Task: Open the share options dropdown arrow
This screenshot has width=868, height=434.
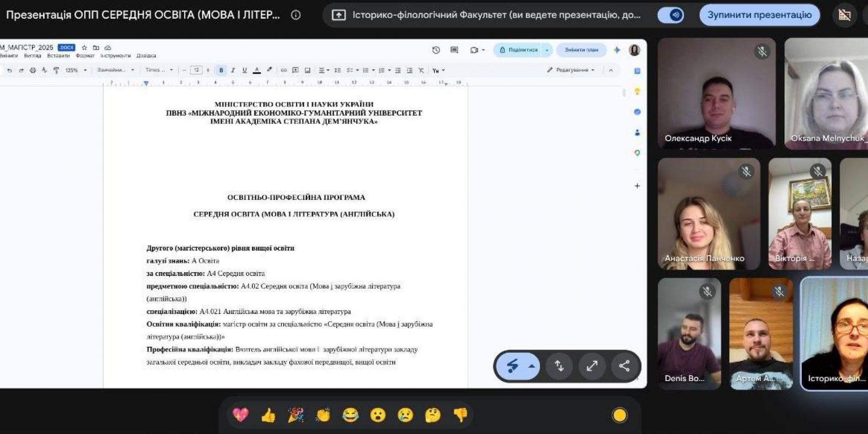Action: click(547, 50)
